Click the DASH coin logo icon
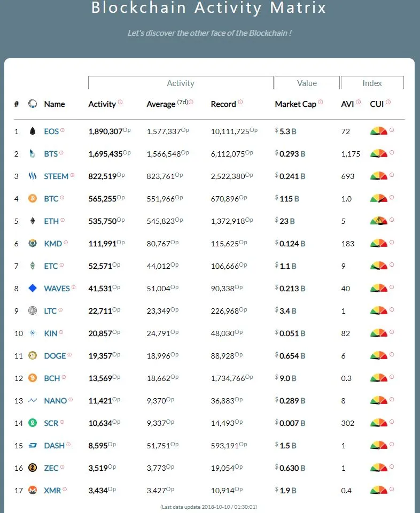The width and height of the screenshot is (420, 513). tap(33, 445)
